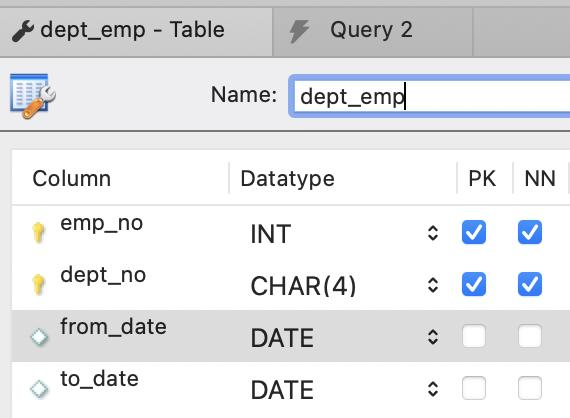Uncheck NN for dept_no

pos(530,284)
